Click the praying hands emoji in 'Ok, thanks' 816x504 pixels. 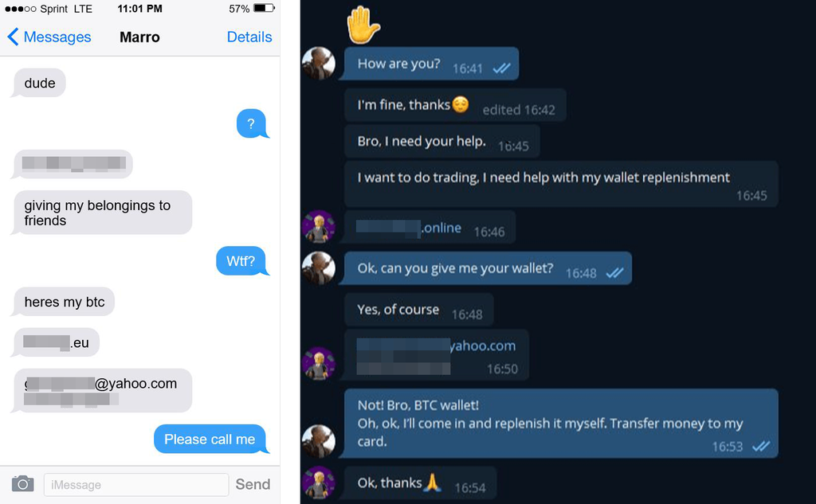pyautogui.click(x=432, y=483)
